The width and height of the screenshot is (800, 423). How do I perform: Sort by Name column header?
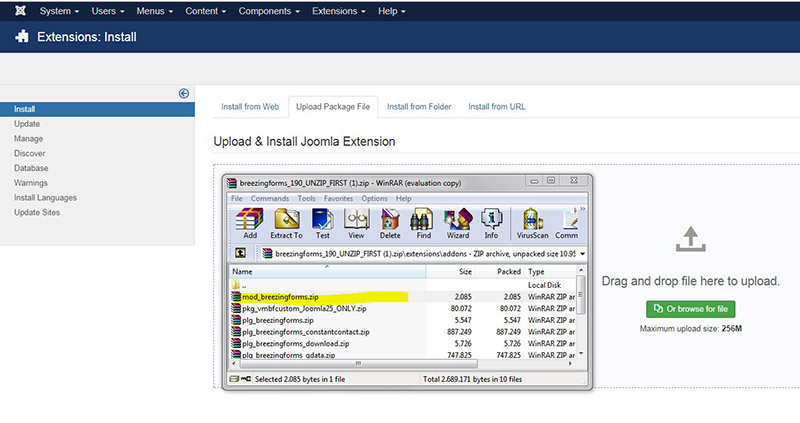[x=328, y=271]
